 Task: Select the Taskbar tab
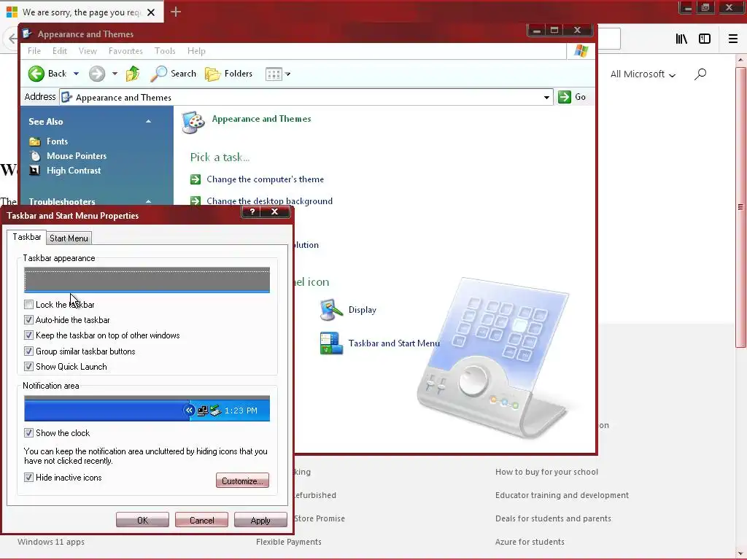click(27, 237)
